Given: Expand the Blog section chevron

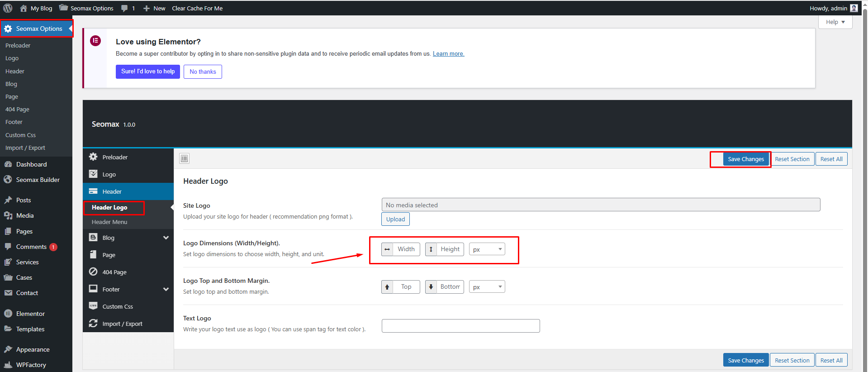Looking at the screenshot, I should pos(166,238).
